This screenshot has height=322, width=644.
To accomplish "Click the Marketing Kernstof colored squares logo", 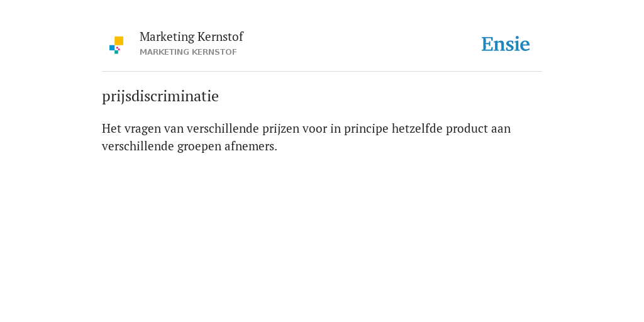I will (x=116, y=45).
